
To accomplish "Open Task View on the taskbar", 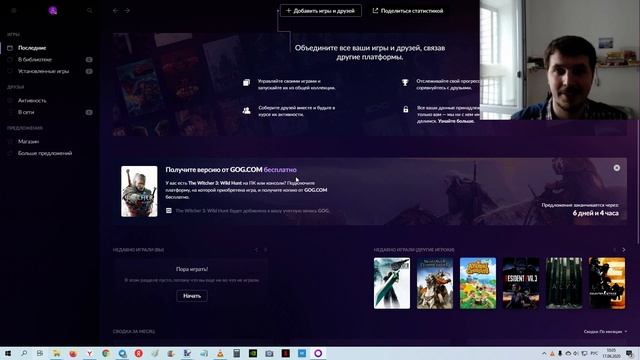I will pos(40,353).
